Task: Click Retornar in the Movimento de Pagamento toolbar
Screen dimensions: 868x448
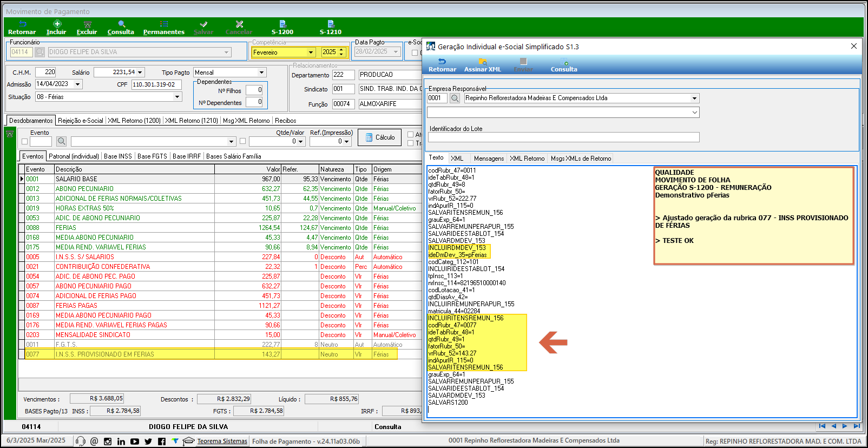Action: point(22,28)
